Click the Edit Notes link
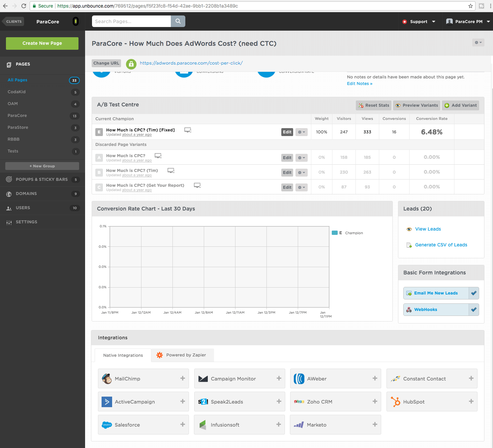 coord(359,84)
